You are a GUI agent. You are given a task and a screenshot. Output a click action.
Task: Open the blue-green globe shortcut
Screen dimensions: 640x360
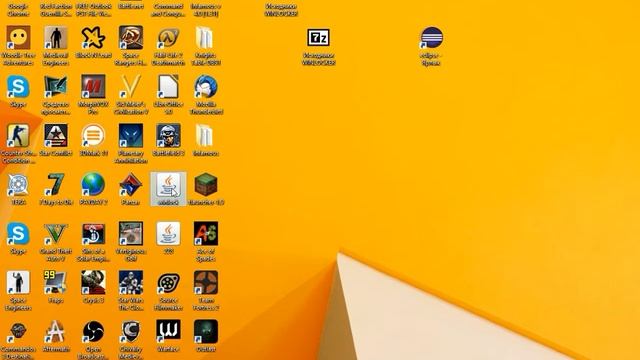[x=93, y=184]
